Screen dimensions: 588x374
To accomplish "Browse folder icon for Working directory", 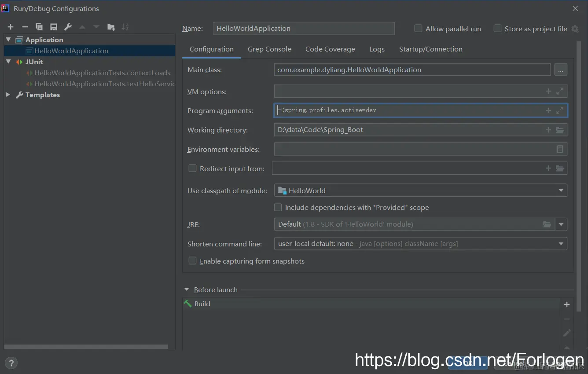I will click(560, 130).
